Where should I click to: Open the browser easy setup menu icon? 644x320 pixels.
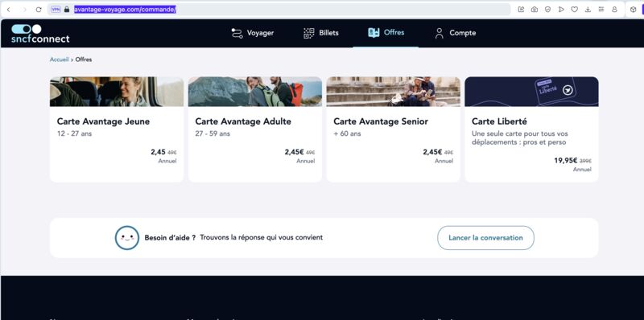click(601, 10)
